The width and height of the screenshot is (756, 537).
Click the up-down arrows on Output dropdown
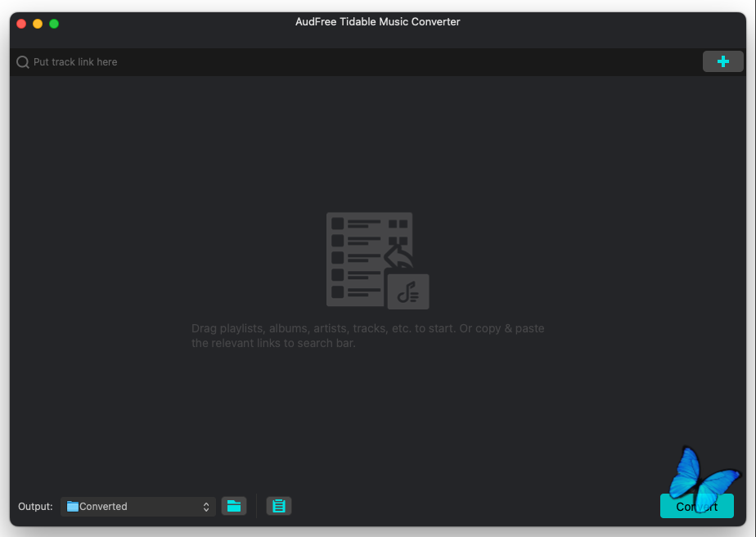coord(206,507)
